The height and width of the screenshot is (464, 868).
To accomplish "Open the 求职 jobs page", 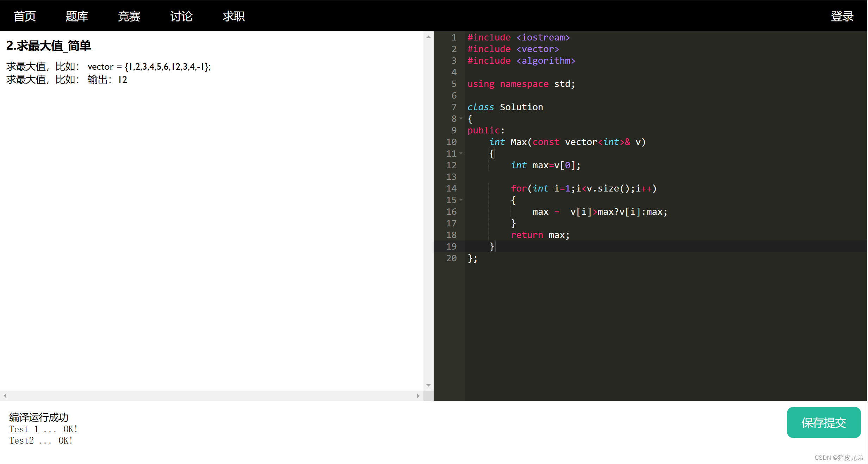I will [234, 16].
